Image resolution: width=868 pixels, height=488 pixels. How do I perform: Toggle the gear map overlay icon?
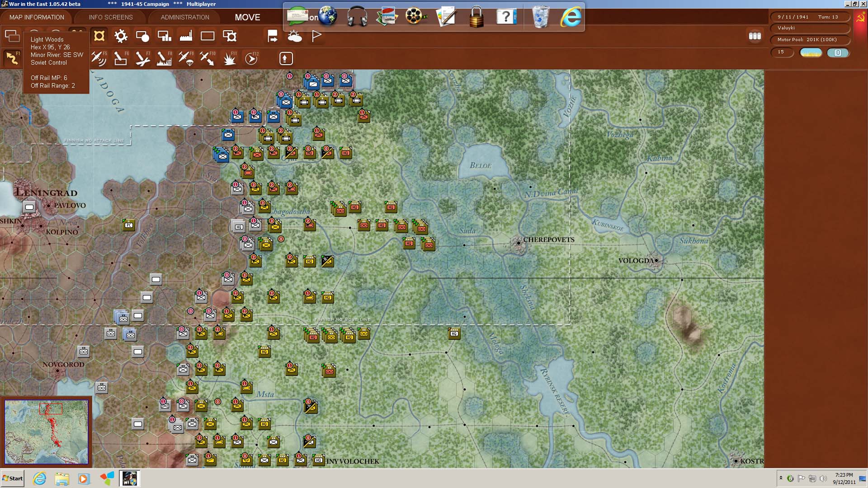[121, 36]
